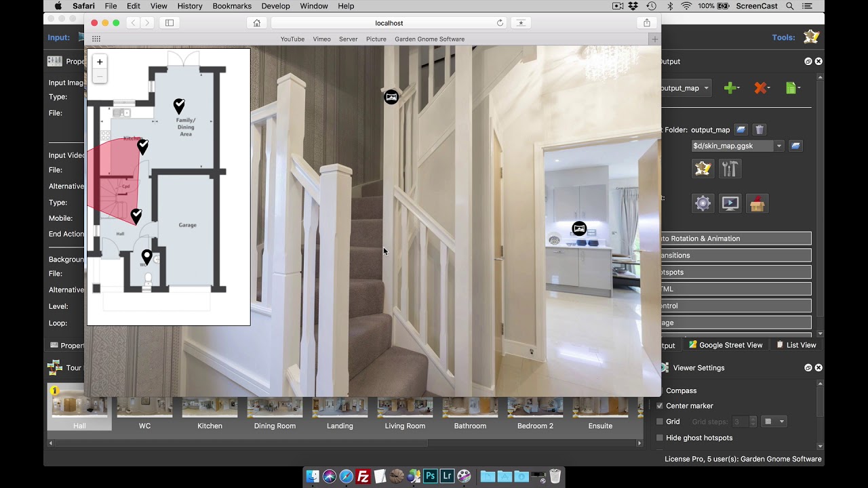
Task: Reload the localhost page
Action: [500, 23]
